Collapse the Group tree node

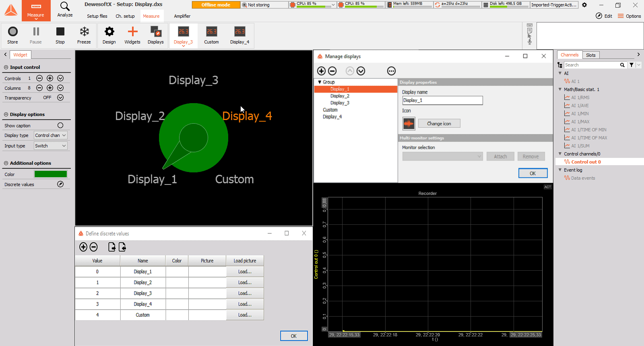coord(320,82)
